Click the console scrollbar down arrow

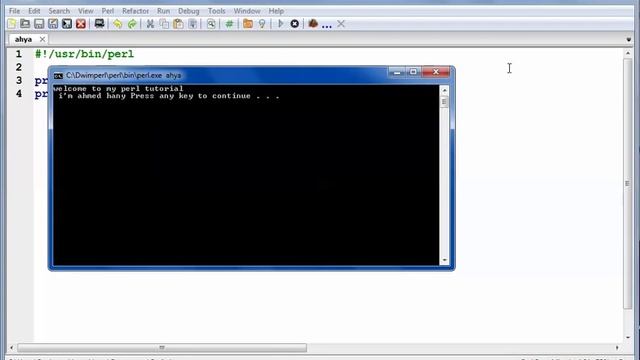444,260
